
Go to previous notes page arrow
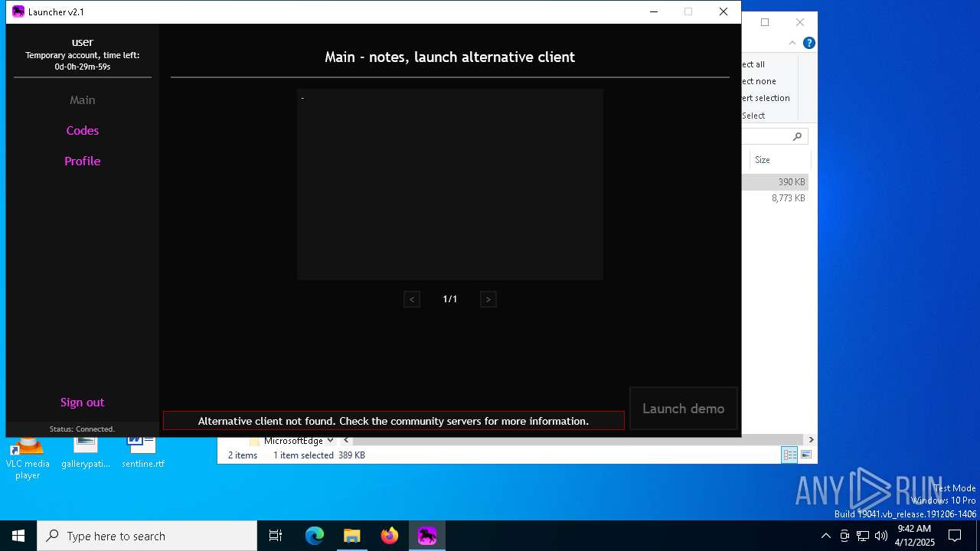click(412, 299)
